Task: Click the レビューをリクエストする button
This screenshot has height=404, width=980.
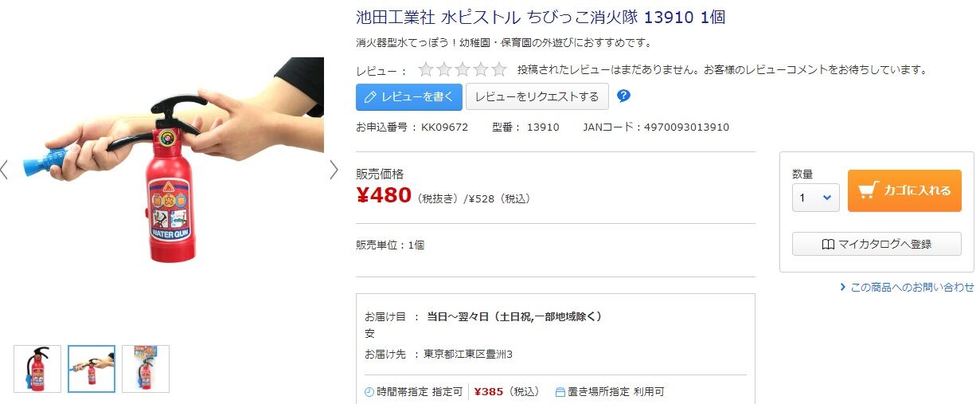Action: point(537,96)
